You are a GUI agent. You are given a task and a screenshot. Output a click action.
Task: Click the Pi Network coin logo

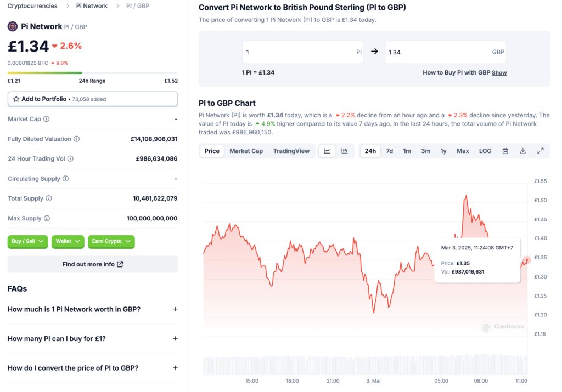click(x=13, y=26)
